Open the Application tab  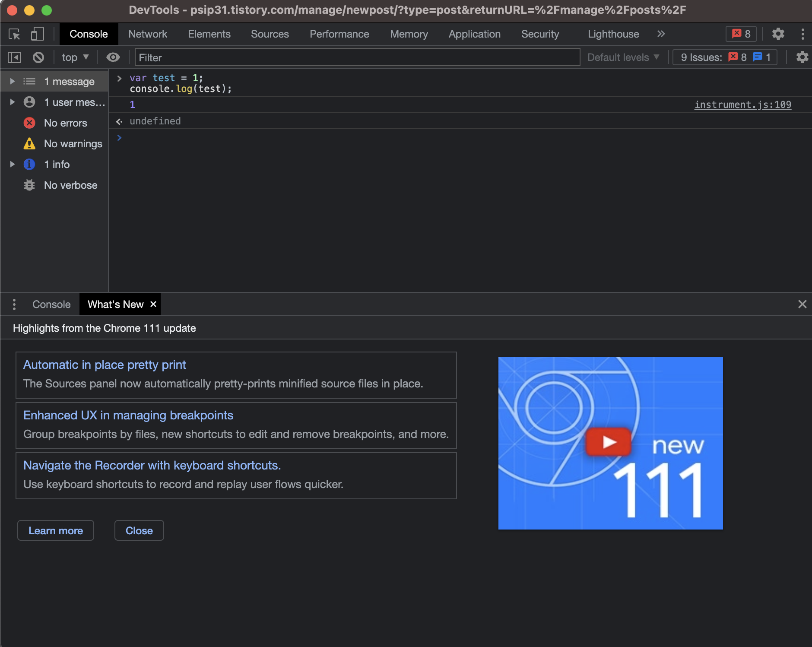(x=475, y=34)
